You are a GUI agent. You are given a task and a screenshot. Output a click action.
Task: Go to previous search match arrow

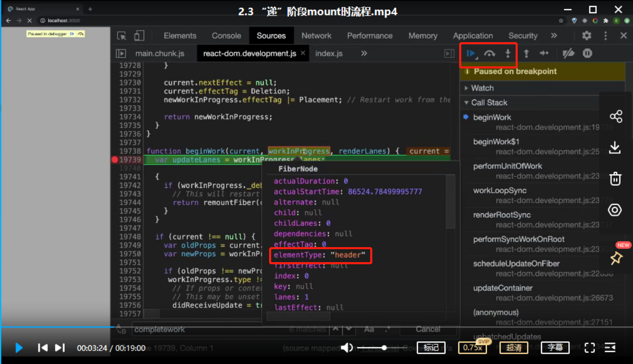click(335, 329)
